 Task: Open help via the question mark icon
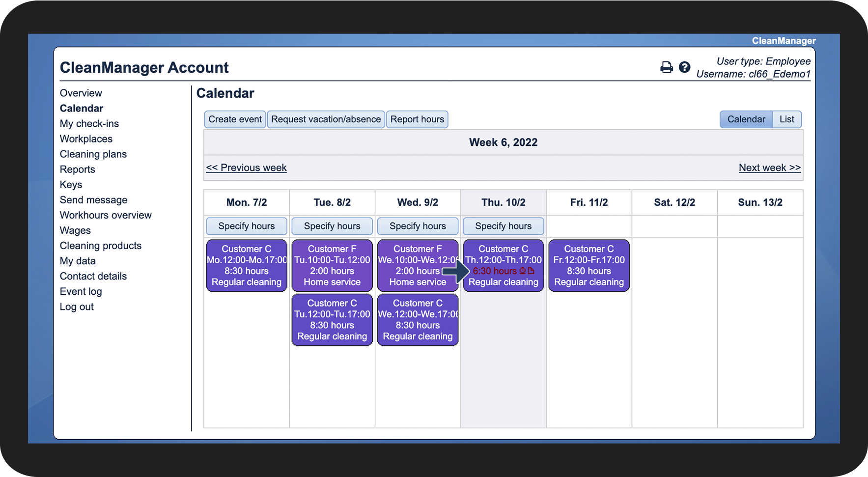click(x=684, y=67)
